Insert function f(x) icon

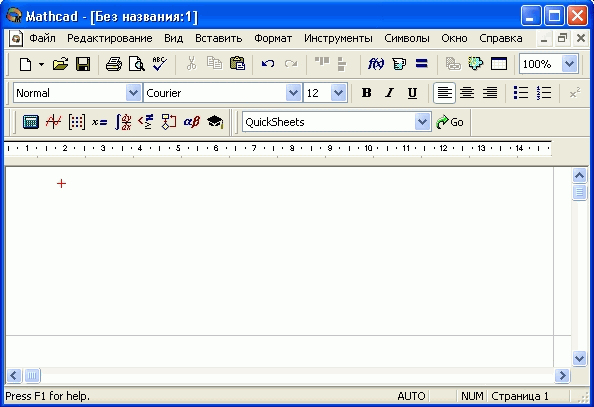tap(376, 64)
